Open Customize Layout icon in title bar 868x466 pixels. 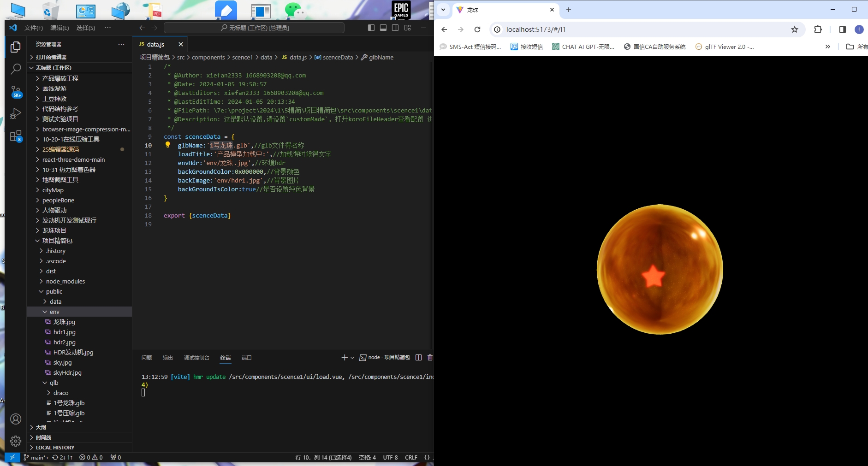(407, 28)
